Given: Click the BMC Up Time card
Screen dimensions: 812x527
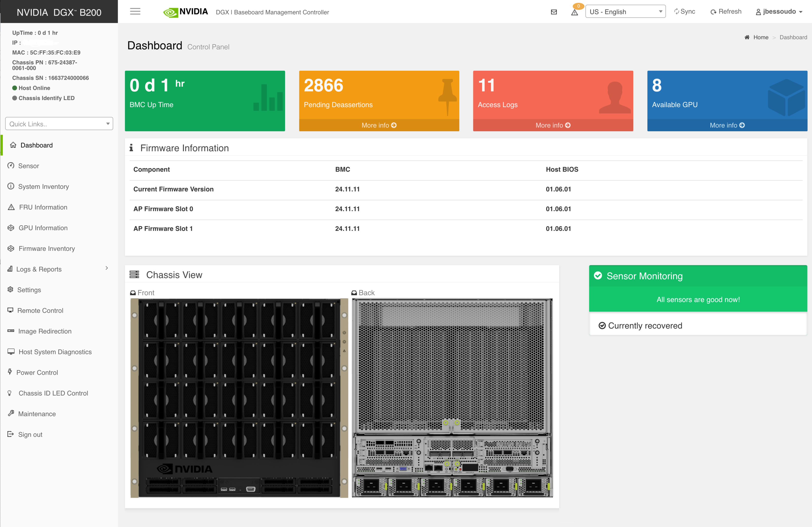Looking at the screenshot, I should 205,101.
